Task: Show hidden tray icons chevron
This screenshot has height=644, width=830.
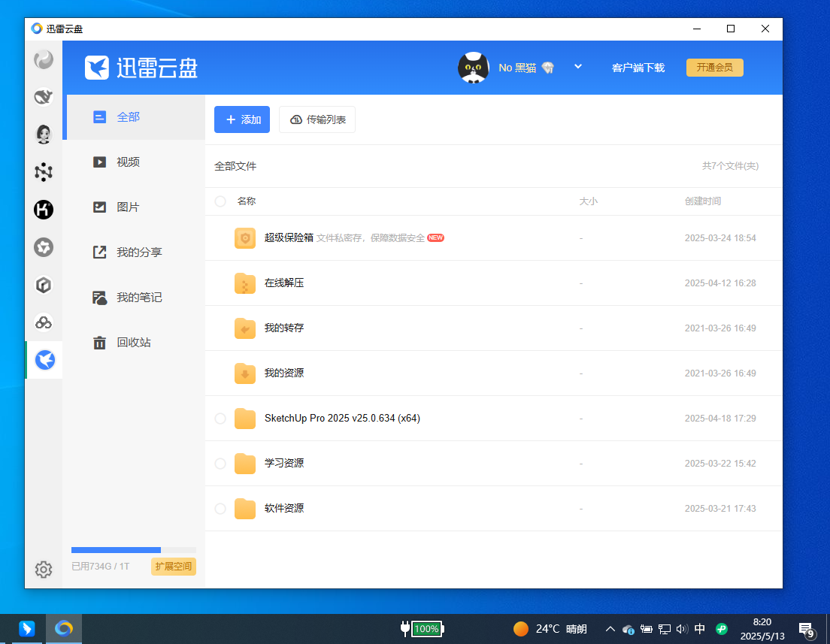Action: (x=610, y=629)
